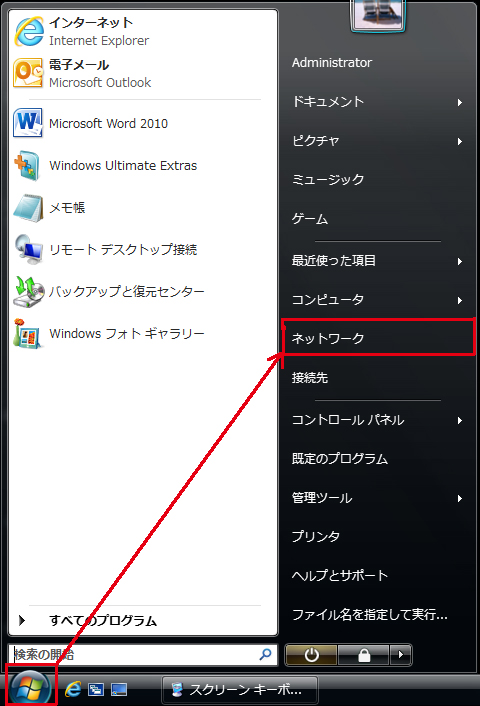
Task: Open the shutdown options arrow menu
Action: [400, 654]
